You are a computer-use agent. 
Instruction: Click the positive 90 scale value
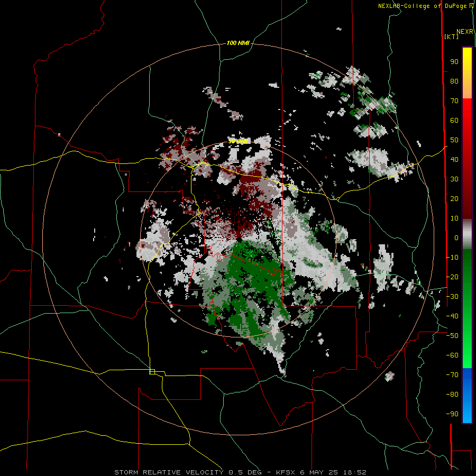(x=454, y=62)
